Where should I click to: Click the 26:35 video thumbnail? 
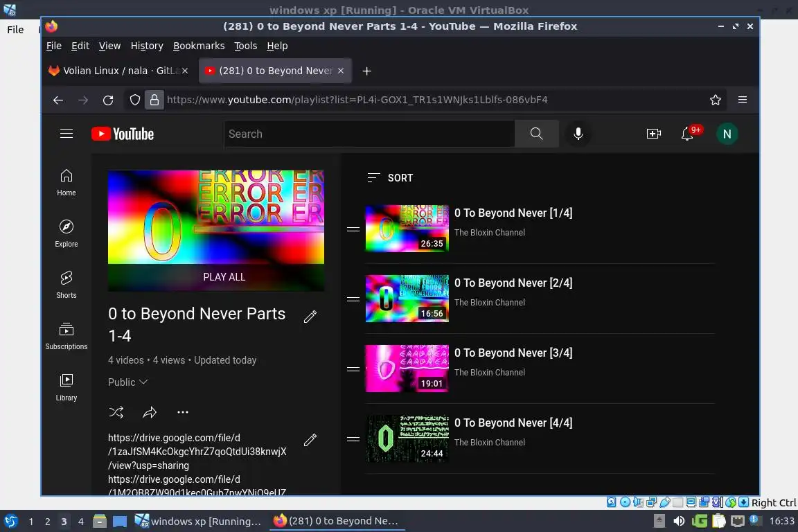[x=407, y=229]
